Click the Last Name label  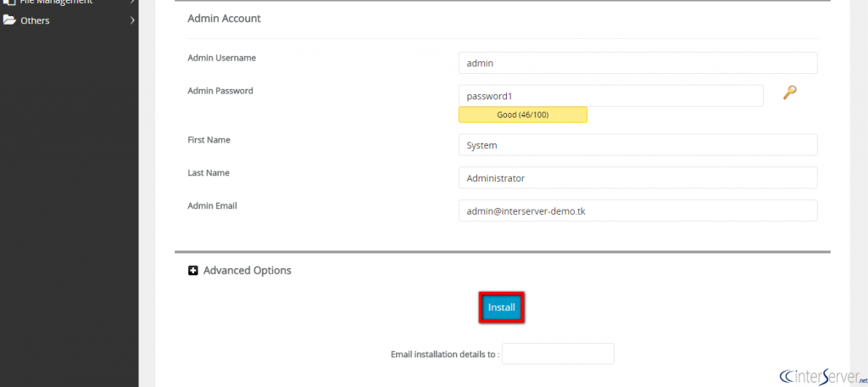[x=209, y=173]
